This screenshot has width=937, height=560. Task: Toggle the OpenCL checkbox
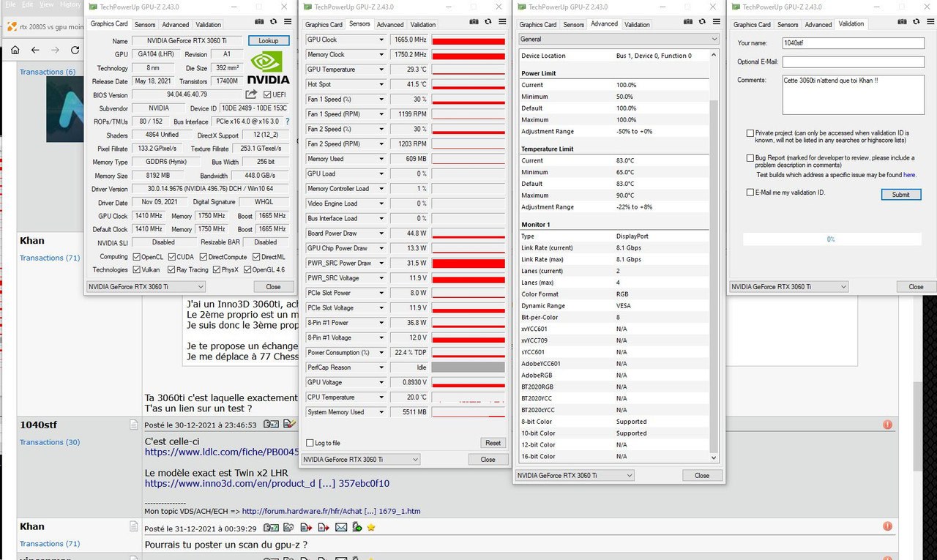(x=136, y=257)
